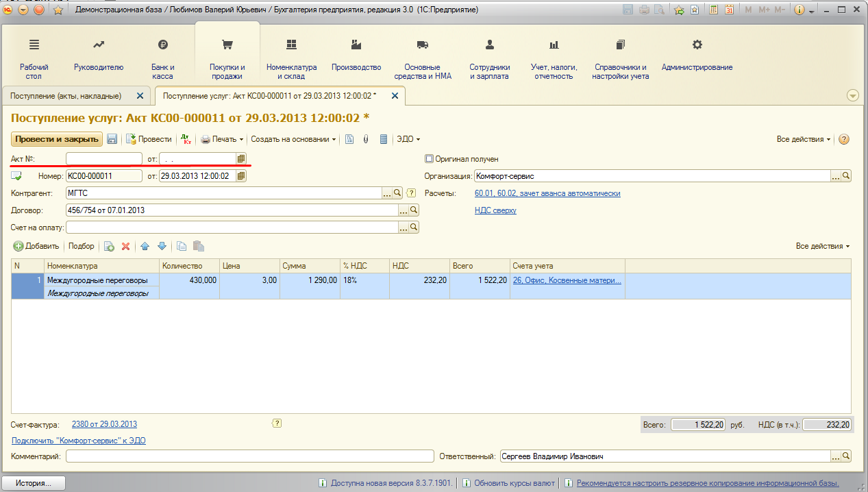Click the ellipsis select button for Контрагент
Screen dimensions: 868x492
(x=387, y=193)
